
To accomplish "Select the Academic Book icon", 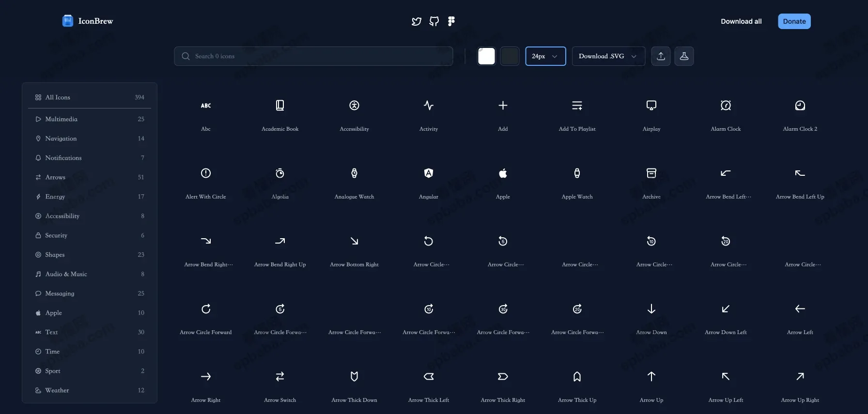I will (280, 106).
